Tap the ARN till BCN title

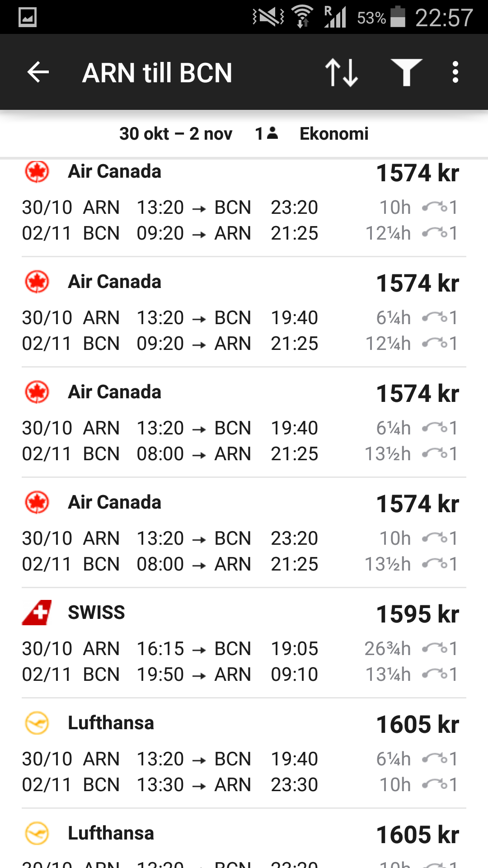pyautogui.click(x=157, y=73)
